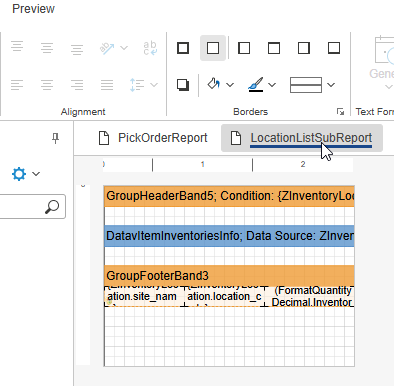The width and height of the screenshot is (394, 386).
Task: Click the General text format button
Action: (x=383, y=63)
